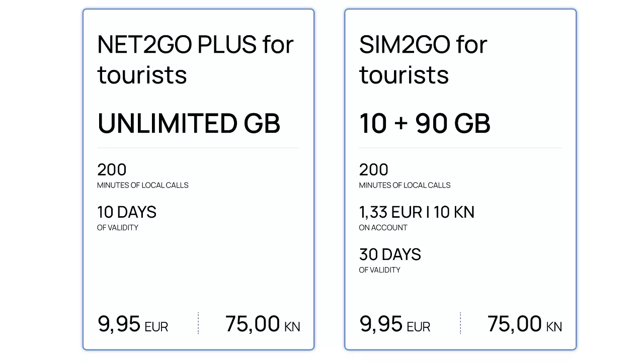Click the 10 DAYS validity text

(x=127, y=212)
